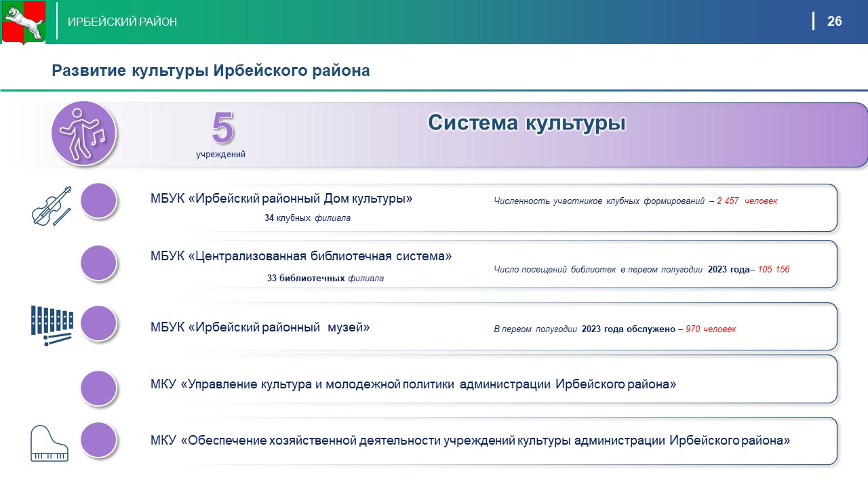Screen dimensions: 868x488
Task: Click the purple circle beside «Централизованная библиотечная система»
Action: [99, 262]
